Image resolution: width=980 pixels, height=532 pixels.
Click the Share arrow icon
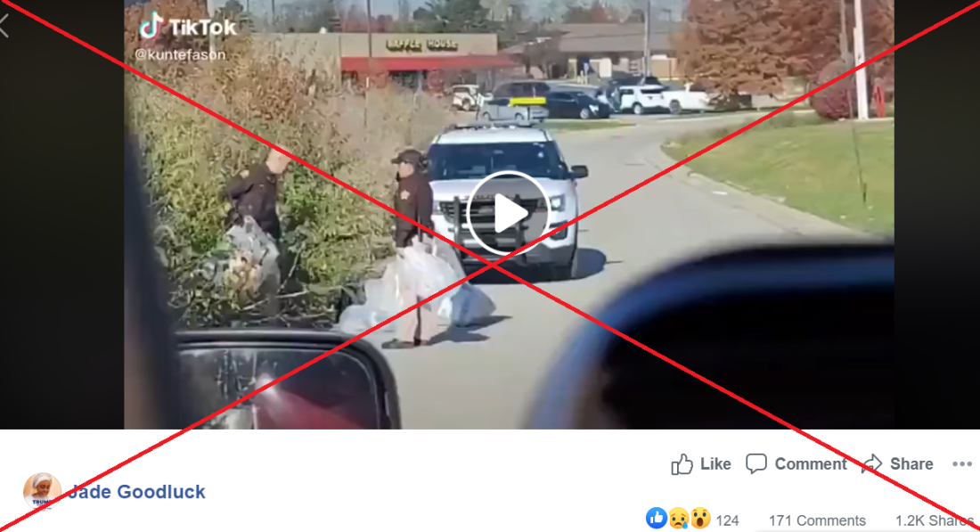pyautogui.click(x=872, y=464)
